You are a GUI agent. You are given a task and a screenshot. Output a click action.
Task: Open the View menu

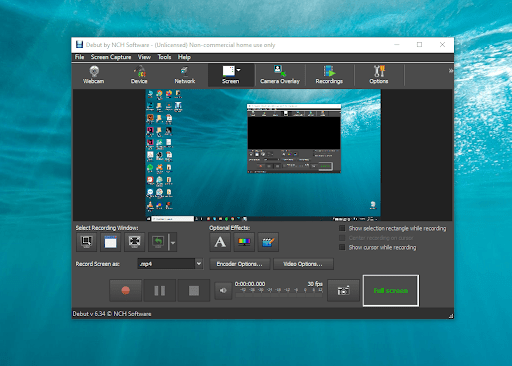click(144, 57)
